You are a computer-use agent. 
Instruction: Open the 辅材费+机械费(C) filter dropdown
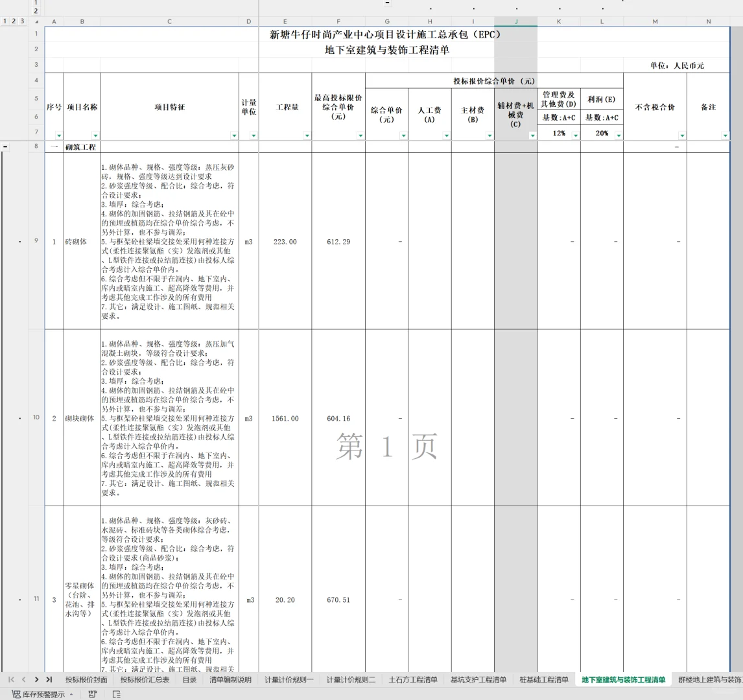click(532, 135)
